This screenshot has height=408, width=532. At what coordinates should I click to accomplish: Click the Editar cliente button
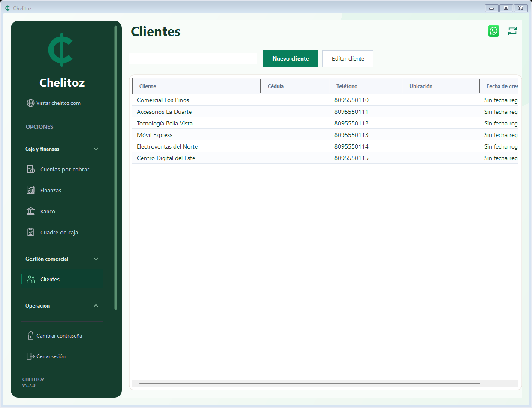pyautogui.click(x=348, y=59)
